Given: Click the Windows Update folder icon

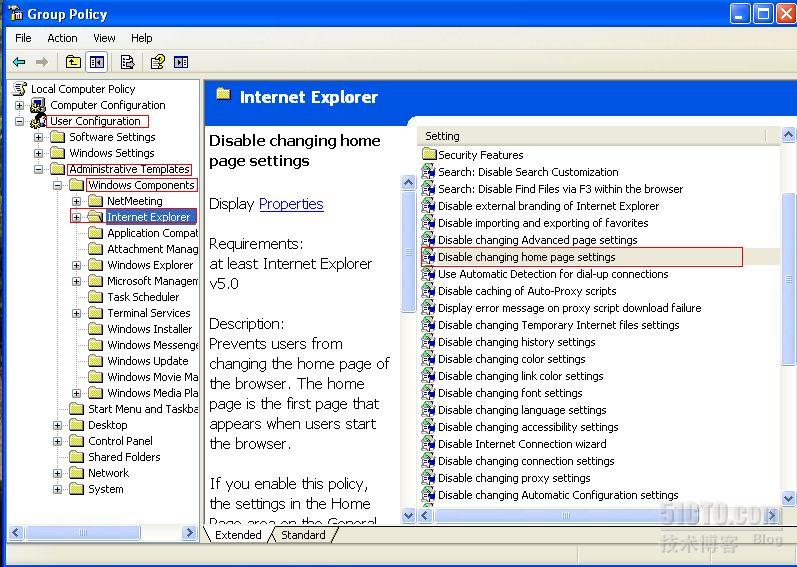Looking at the screenshot, I should 95,361.
